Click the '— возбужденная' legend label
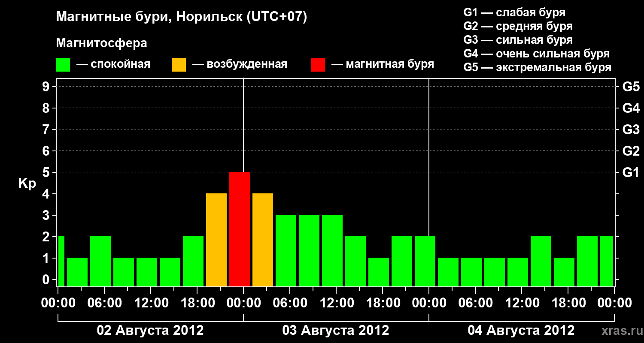Screen dimensions: 644x343 [240, 65]
